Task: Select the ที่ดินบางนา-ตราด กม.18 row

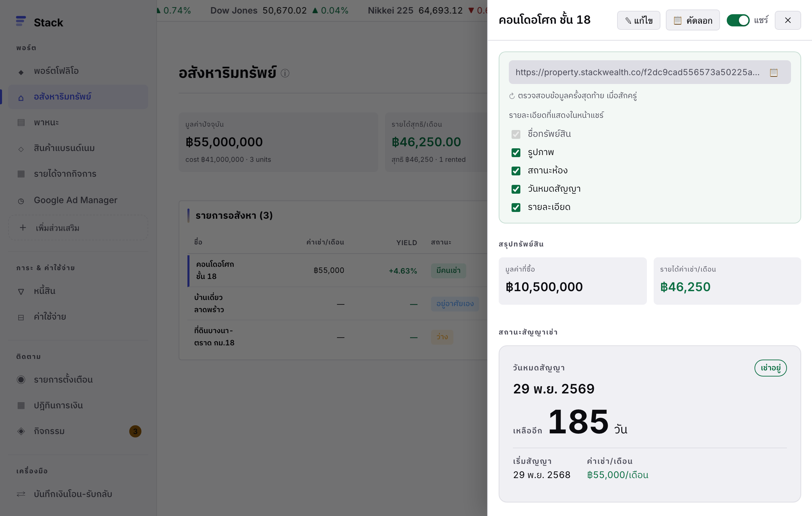Action: tap(337, 337)
